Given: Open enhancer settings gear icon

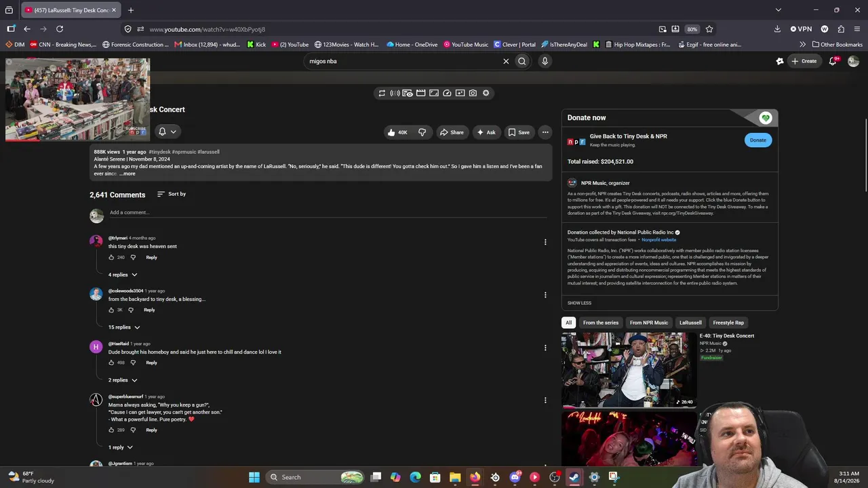Looking at the screenshot, I should (486, 93).
